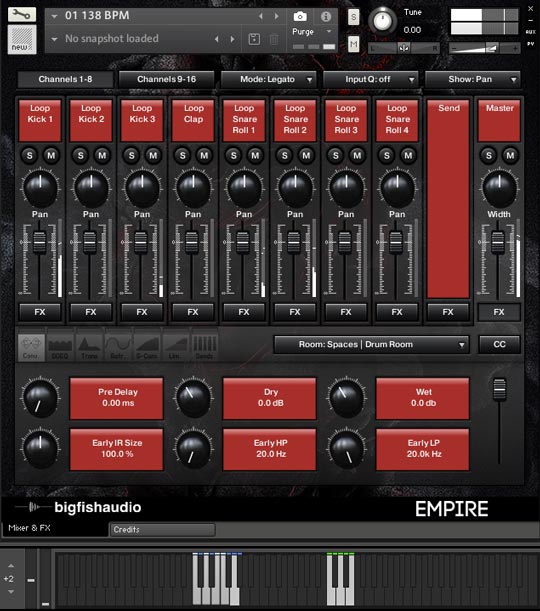
Task: Switch to Channels 9-16
Action: (166, 79)
